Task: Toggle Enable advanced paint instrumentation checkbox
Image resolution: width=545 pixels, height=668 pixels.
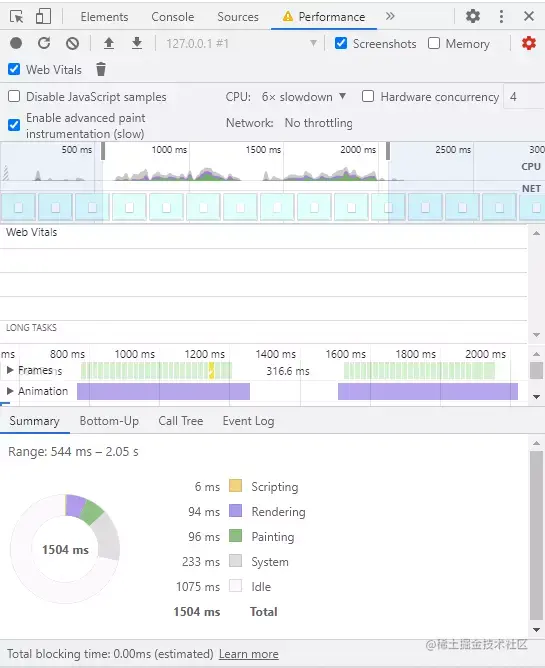Action: click(x=14, y=125)
